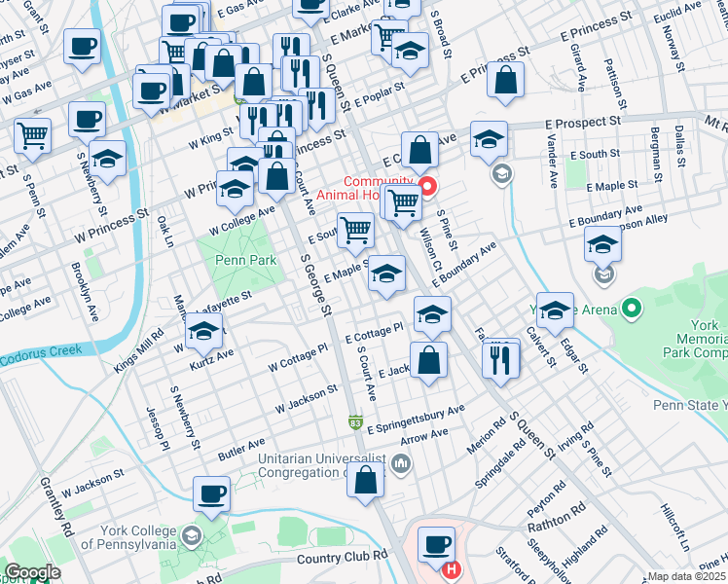Select the shopping cart marker near E South St
Viewport: 728px width, 584px height.
tap(355, 234)
